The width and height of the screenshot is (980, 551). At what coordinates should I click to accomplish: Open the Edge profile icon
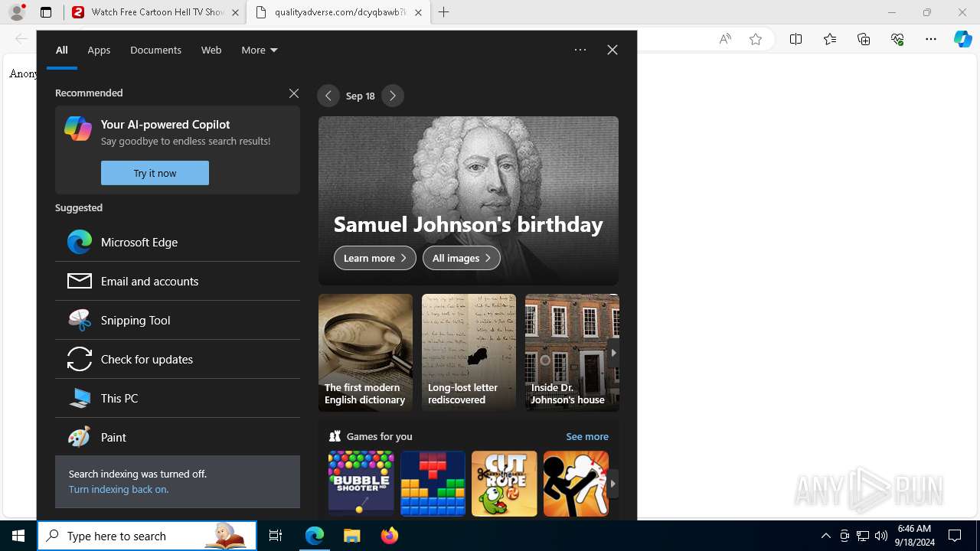point(17,12)
